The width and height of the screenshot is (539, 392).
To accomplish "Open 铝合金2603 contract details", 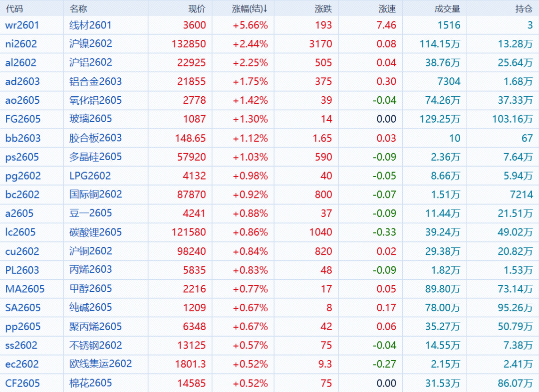I will click(95, 82).
